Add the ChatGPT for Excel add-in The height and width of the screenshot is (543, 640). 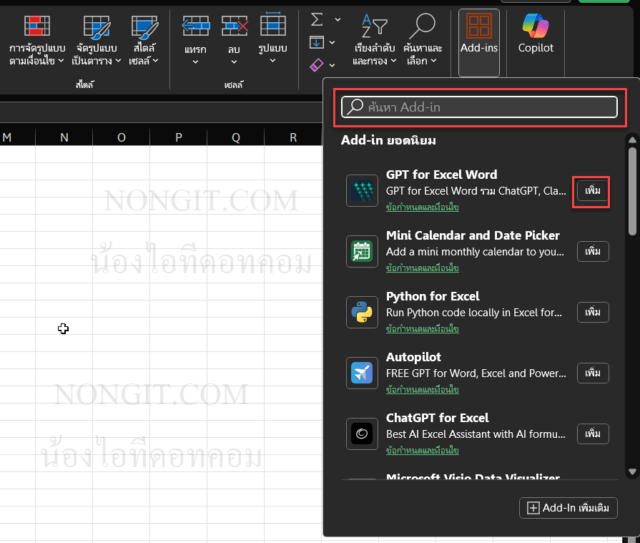click(x=593, y=434)
